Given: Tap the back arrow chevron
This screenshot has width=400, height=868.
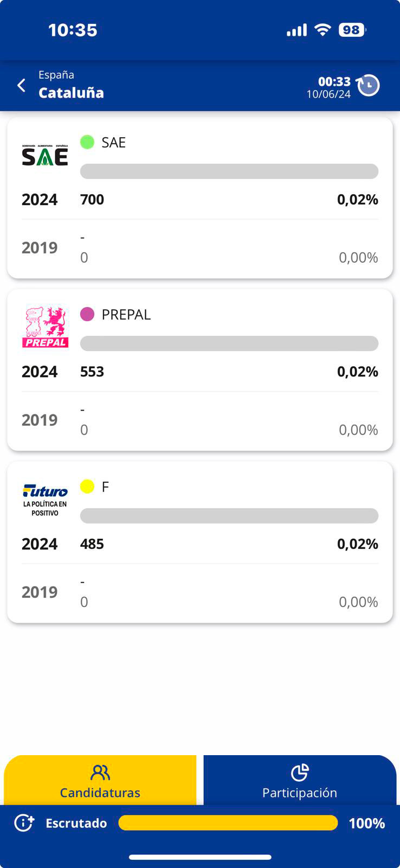Looking at the screenshot, I should (x=21, y=85).
